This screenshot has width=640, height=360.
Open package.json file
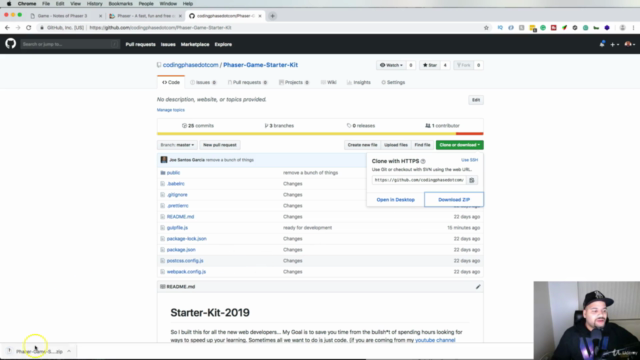click(181, 250)
